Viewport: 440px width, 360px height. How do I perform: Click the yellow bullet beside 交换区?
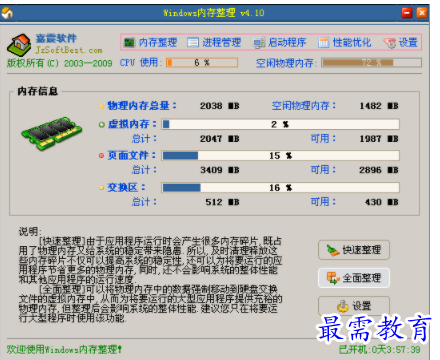(x=101, y=188)
